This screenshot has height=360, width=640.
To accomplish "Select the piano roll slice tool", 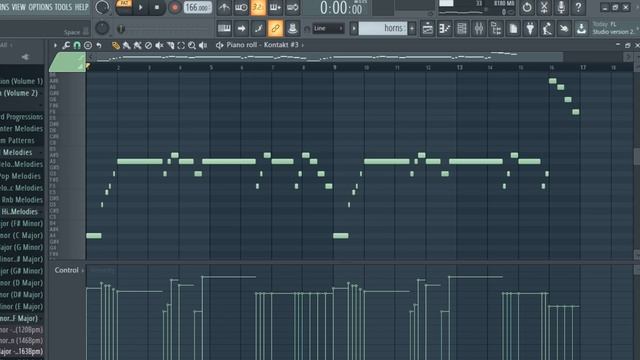I will [x=170, y=45].
